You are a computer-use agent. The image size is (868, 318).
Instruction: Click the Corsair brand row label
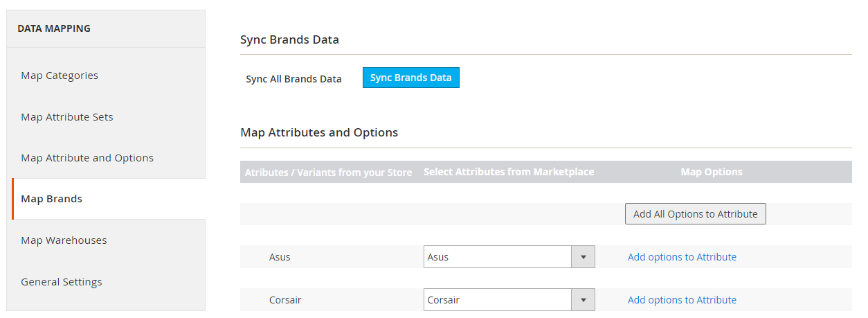pos(285,300)
